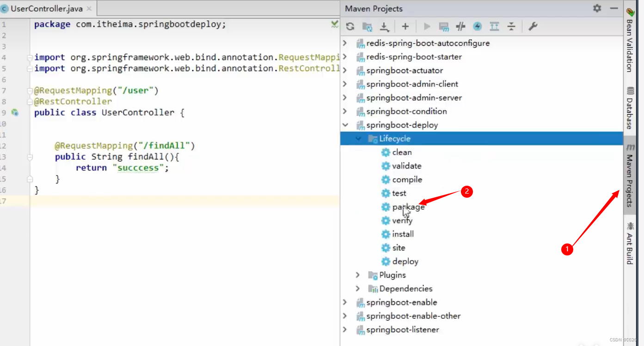Expand the Dependencies node

[358, 289]
